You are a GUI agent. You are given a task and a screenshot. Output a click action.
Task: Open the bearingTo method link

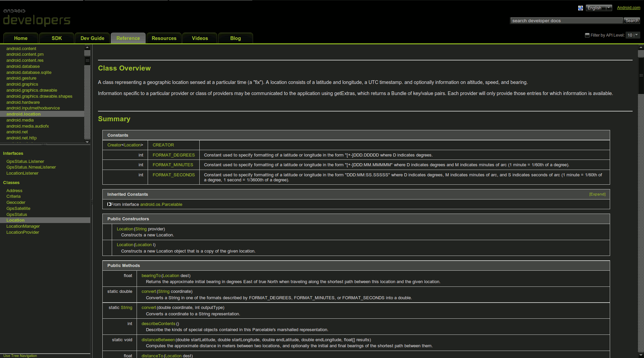tap(151, 276)
